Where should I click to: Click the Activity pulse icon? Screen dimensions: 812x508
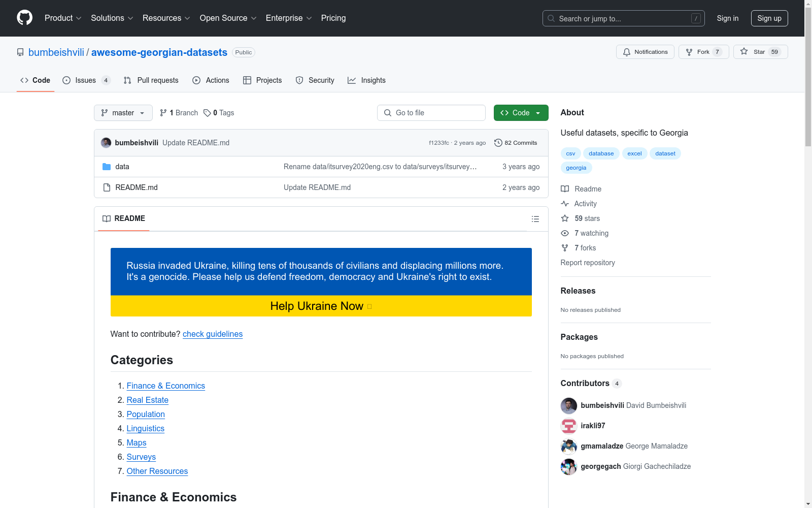[x=565, y=204]
